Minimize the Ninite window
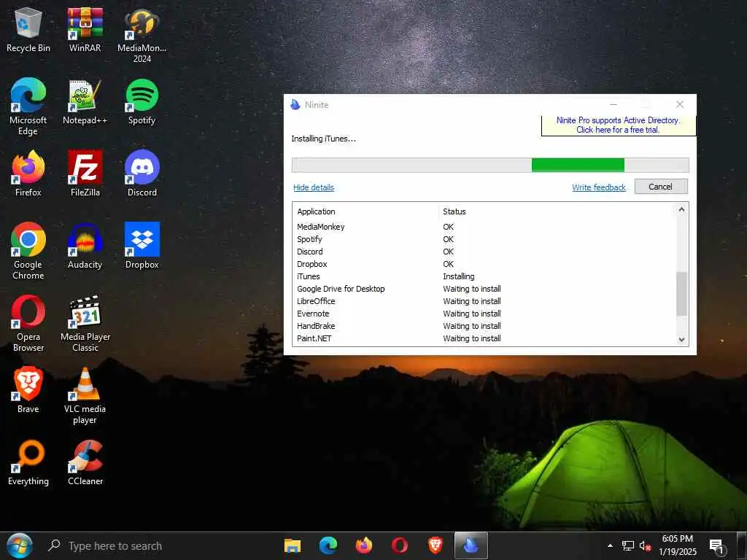Viewport: 747px width, 560px height. tap(614, 104)
